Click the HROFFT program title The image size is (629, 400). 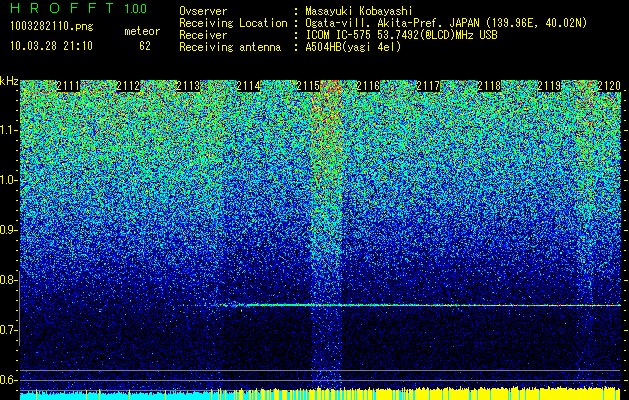62,8
